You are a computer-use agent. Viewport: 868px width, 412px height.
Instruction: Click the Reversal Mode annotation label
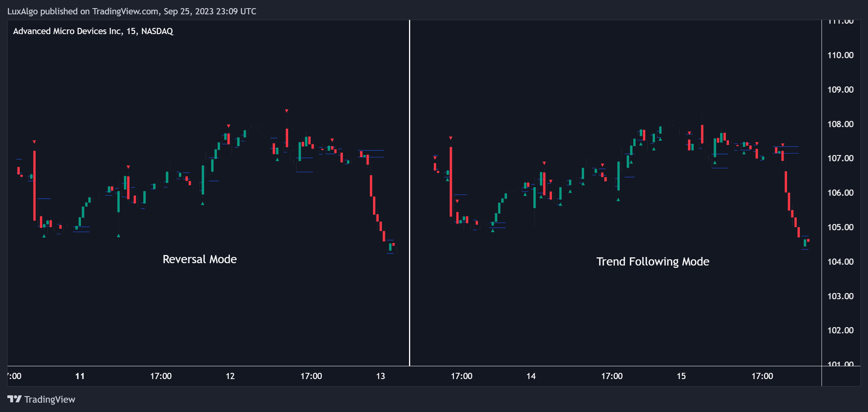[199, 259]
